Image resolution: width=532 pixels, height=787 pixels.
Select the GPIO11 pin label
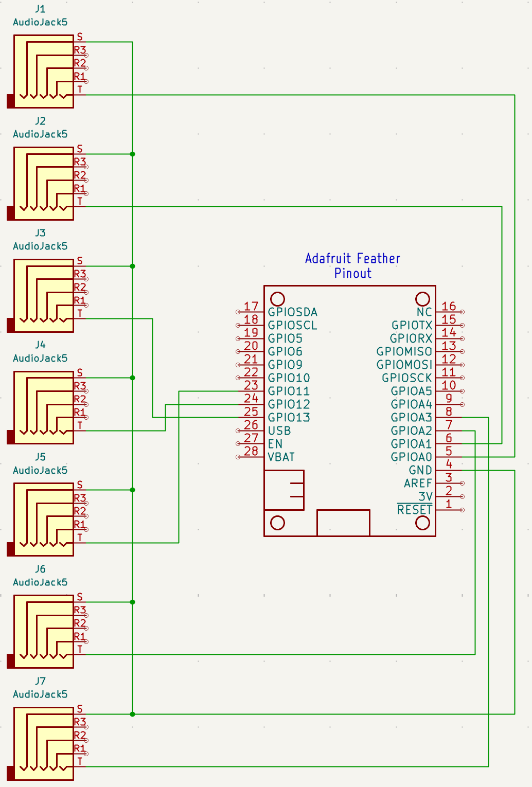289,391
